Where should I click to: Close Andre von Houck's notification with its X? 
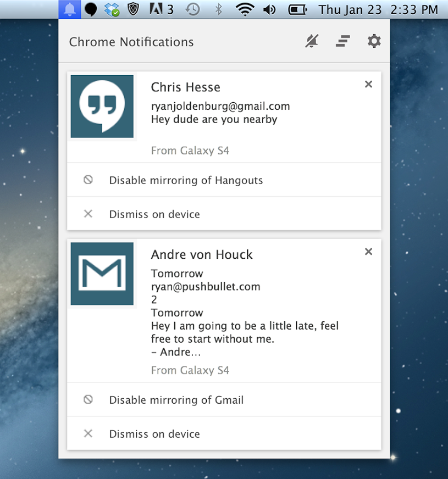(x=368, y=252)
